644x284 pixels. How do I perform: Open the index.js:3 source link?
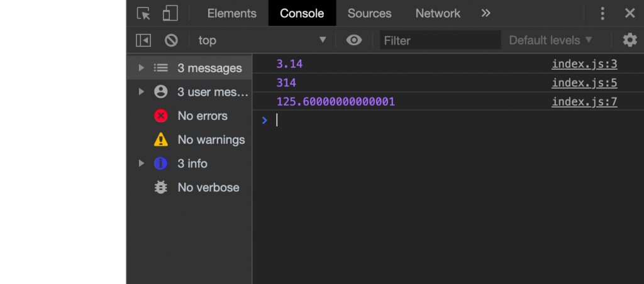(x=584, y=63)
